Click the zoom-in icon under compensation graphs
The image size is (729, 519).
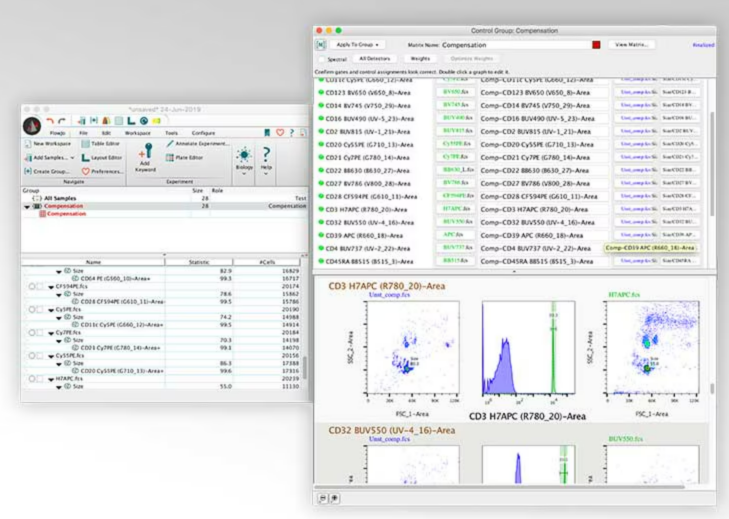tap(334, 498)
